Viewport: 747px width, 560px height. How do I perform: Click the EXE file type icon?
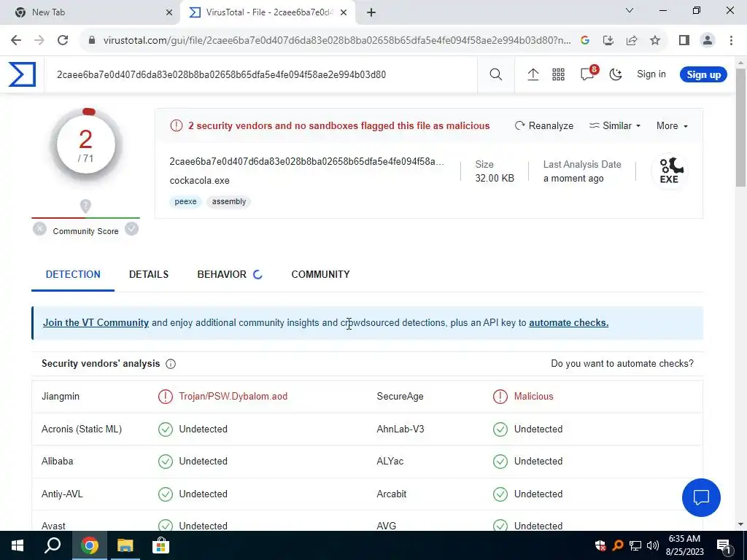670,171
